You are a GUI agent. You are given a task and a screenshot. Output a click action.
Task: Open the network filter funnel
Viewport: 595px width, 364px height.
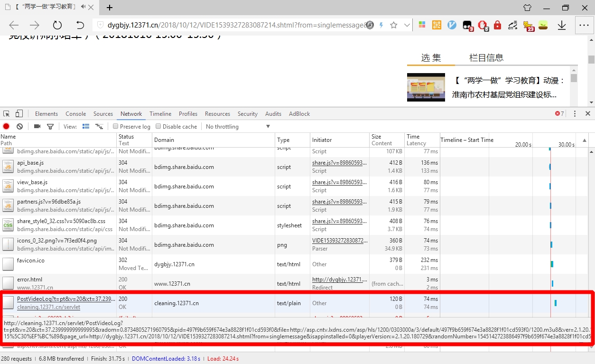tap(50, 127)
